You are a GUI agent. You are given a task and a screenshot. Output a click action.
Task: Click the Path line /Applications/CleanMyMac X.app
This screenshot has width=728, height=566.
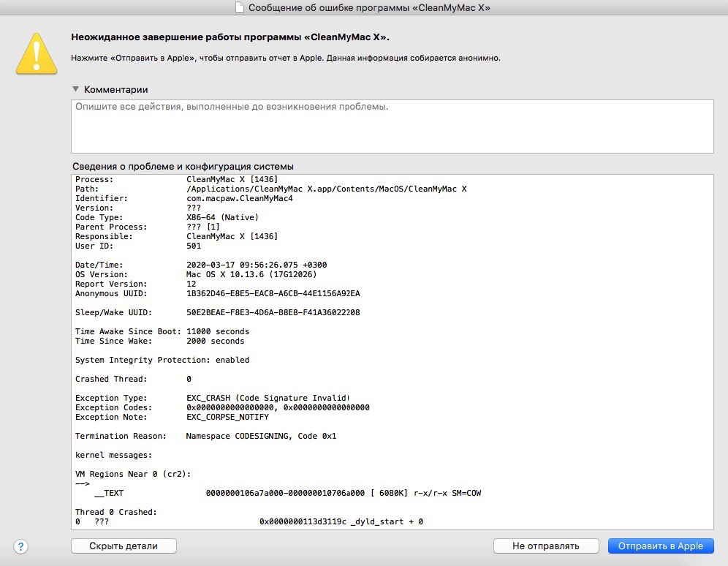point(327,189)
